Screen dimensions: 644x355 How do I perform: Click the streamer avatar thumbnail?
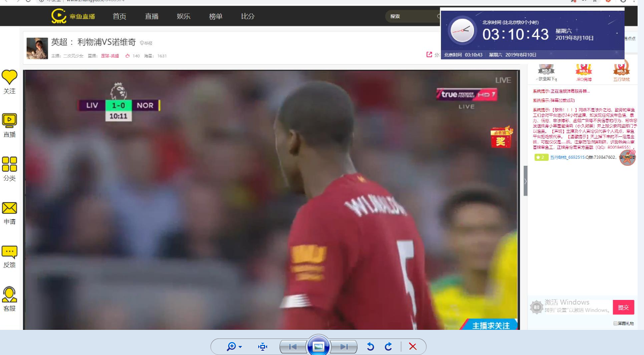[37, 49]
